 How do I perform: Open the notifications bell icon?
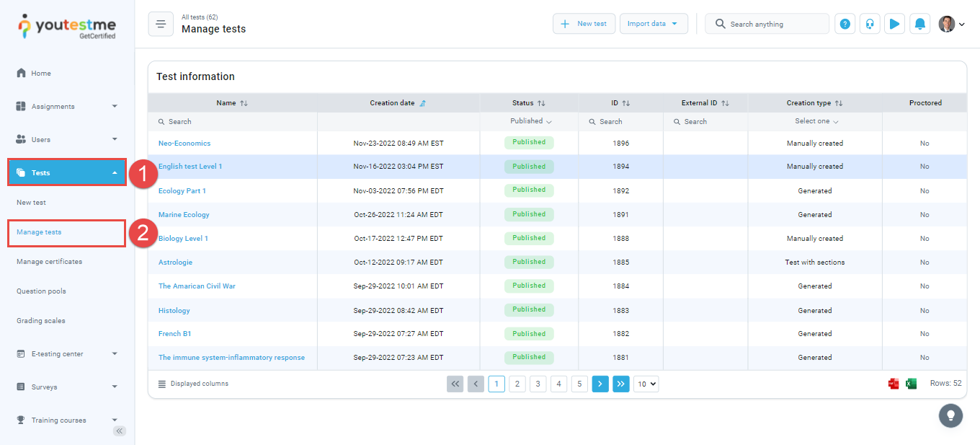click(919, 24)
